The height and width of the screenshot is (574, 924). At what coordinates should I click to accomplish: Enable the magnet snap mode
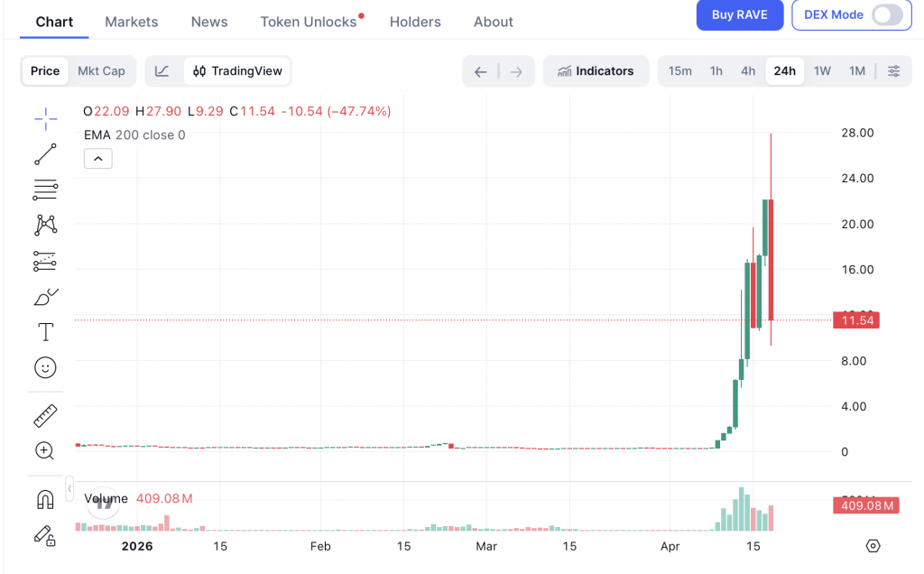tap(45, 499)
